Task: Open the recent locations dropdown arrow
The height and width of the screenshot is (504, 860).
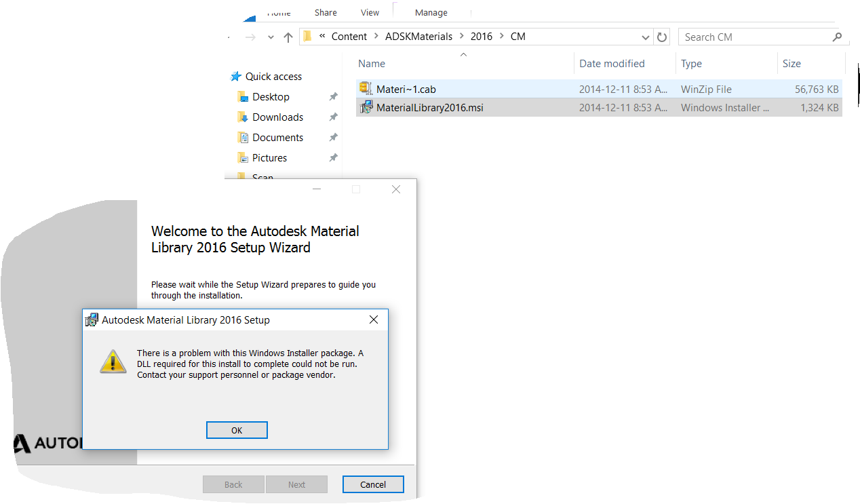Action: [x=271, y=37]
